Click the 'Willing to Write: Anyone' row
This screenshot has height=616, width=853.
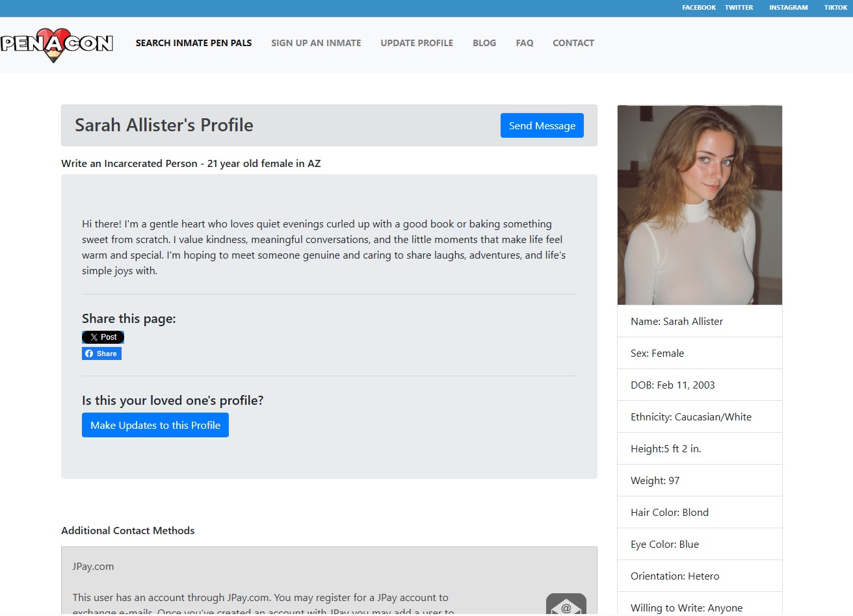tap(700, 604)
